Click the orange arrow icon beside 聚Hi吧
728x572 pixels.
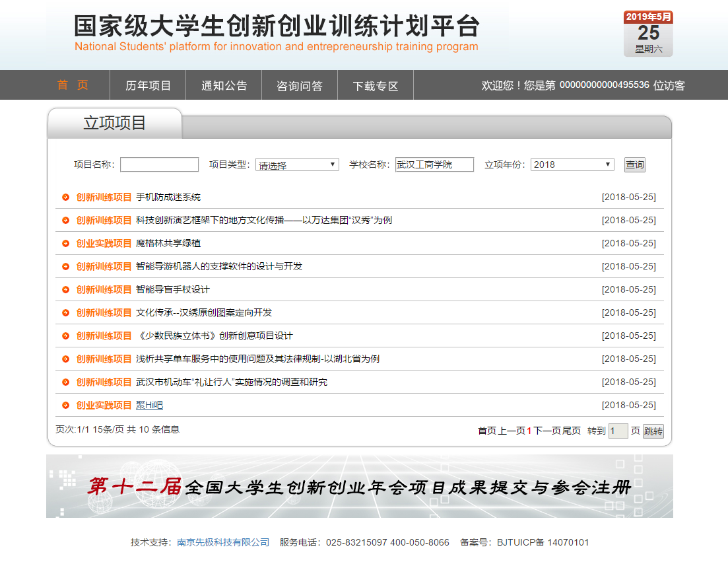click(x=65, y=406)
